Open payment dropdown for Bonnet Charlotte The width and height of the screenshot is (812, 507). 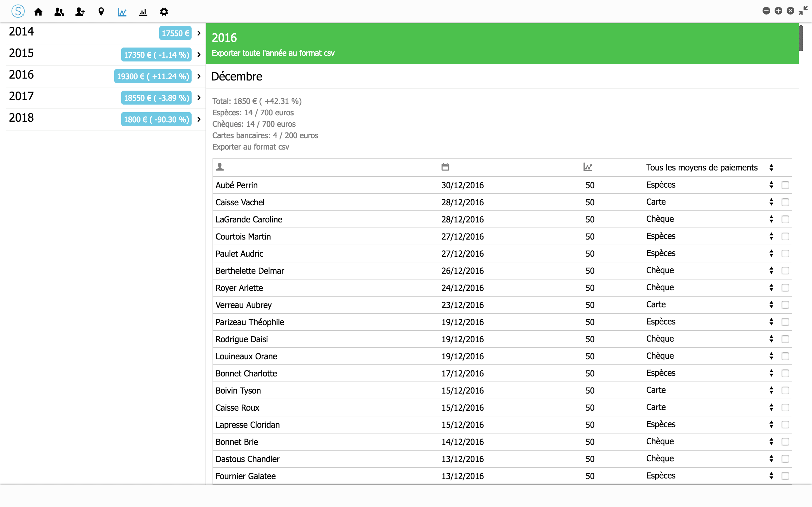[709, 373]
